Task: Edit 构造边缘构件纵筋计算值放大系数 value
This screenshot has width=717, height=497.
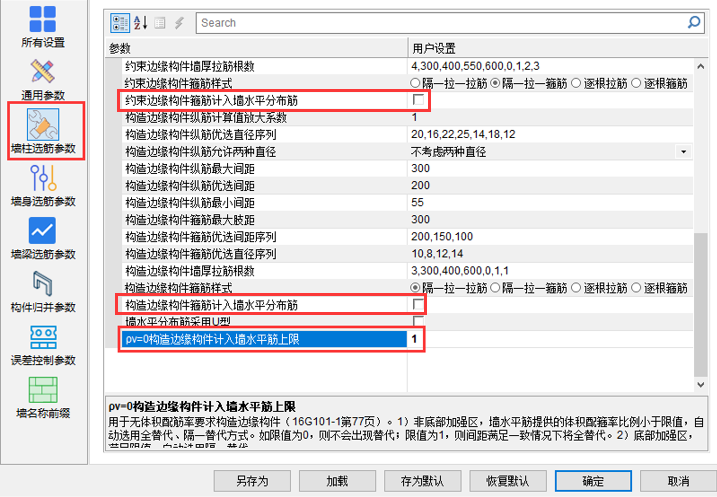Action: [x=550, y=117]
